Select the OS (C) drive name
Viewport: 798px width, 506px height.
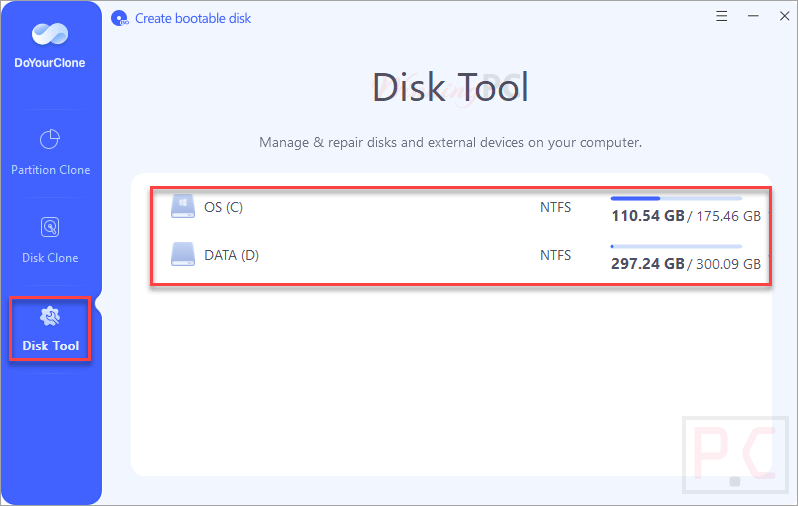pyautogui.click(x=223, y=207)
